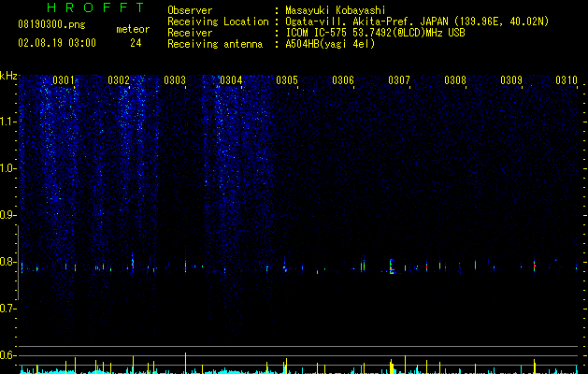Click the 0310 time marker

point(566,80)
